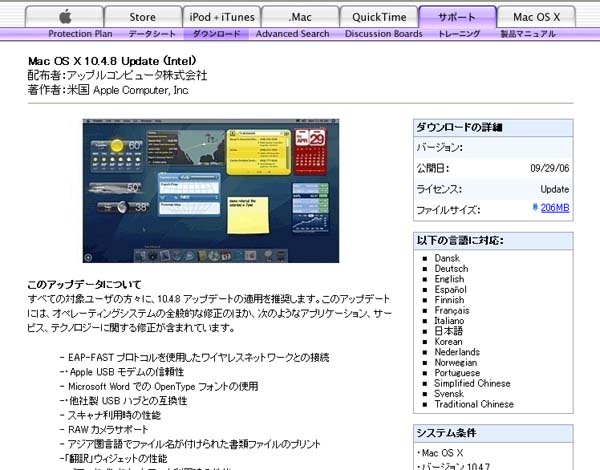Open Advanced Search
The width and height of the screenshot is (600, 470).
pos(292,34)
